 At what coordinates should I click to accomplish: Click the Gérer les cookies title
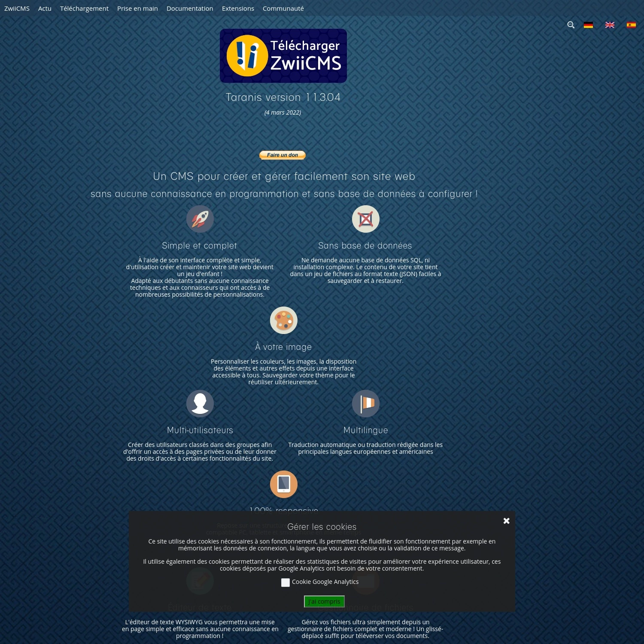click(322, 527)
